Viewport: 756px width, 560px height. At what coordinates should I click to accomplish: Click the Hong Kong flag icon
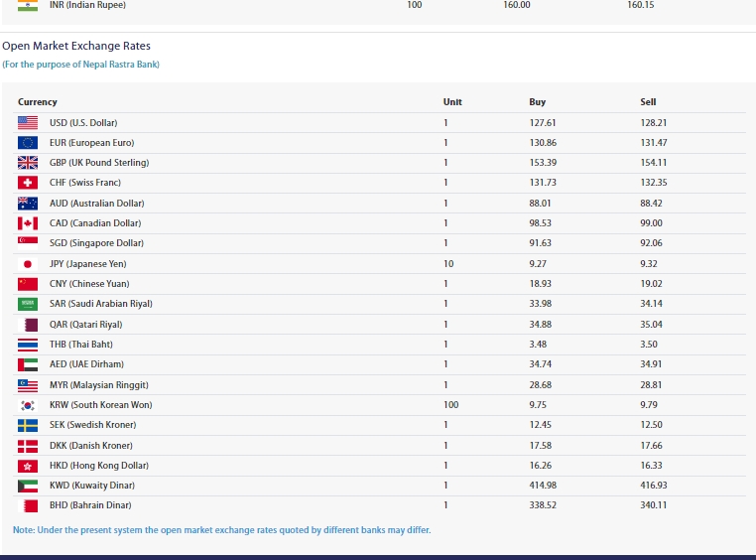pos(28,466)
